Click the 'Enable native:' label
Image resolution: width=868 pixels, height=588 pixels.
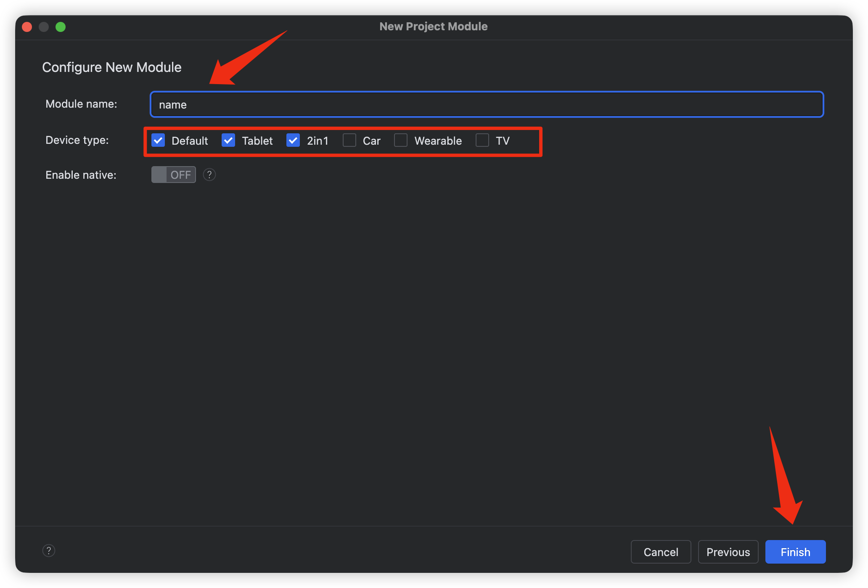[81, 175]
